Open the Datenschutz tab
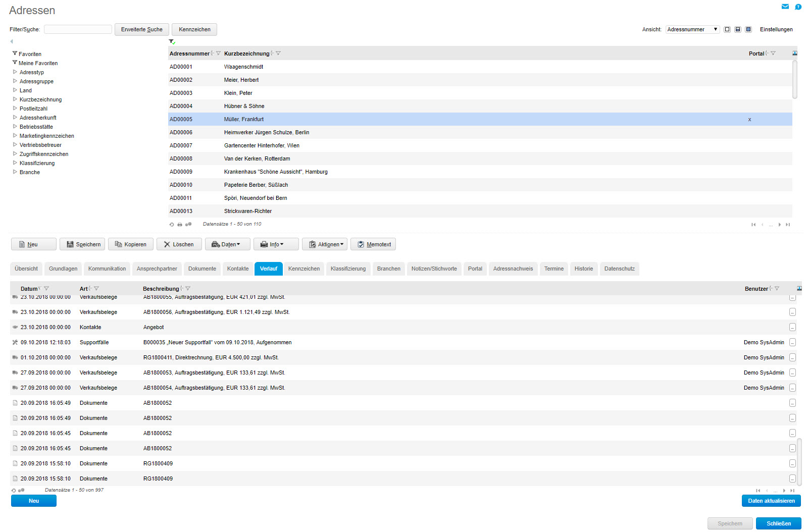Image resolution: width=807 pixels, height=532 pixels. pos(619,269)
